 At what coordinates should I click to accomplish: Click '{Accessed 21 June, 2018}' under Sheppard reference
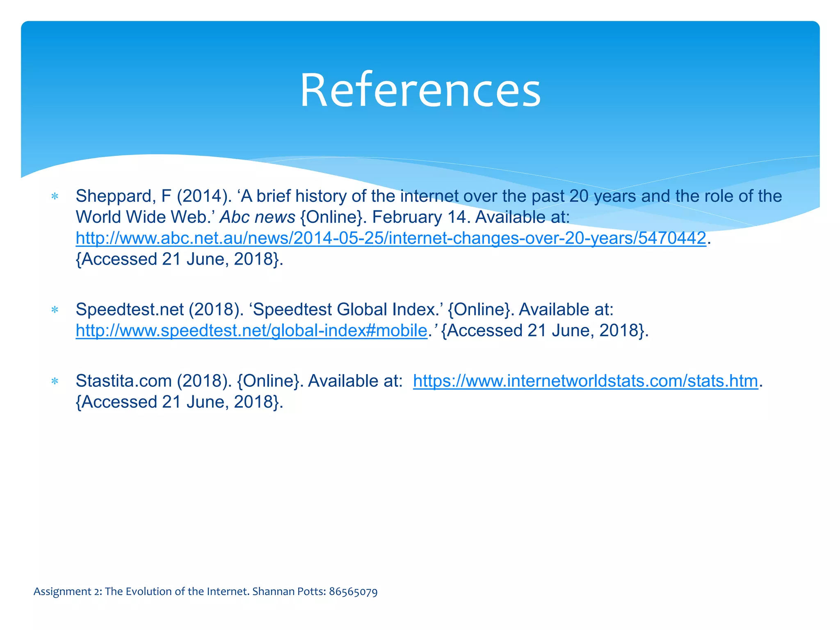pos(179,259)
